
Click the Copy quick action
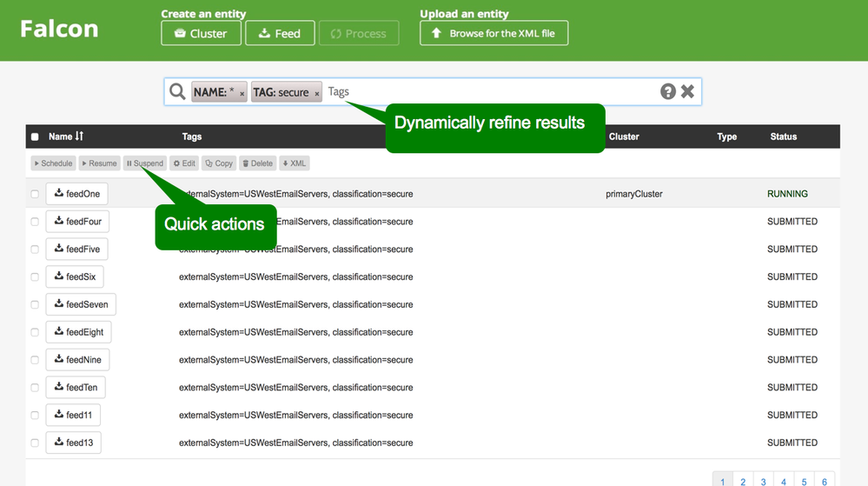pos(219,163)
